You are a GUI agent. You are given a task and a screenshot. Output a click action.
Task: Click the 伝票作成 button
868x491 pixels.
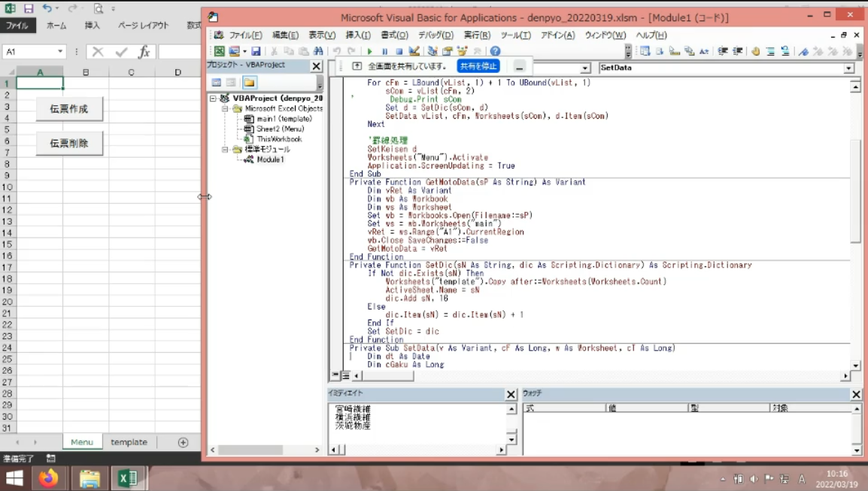(x=69, y=109)
